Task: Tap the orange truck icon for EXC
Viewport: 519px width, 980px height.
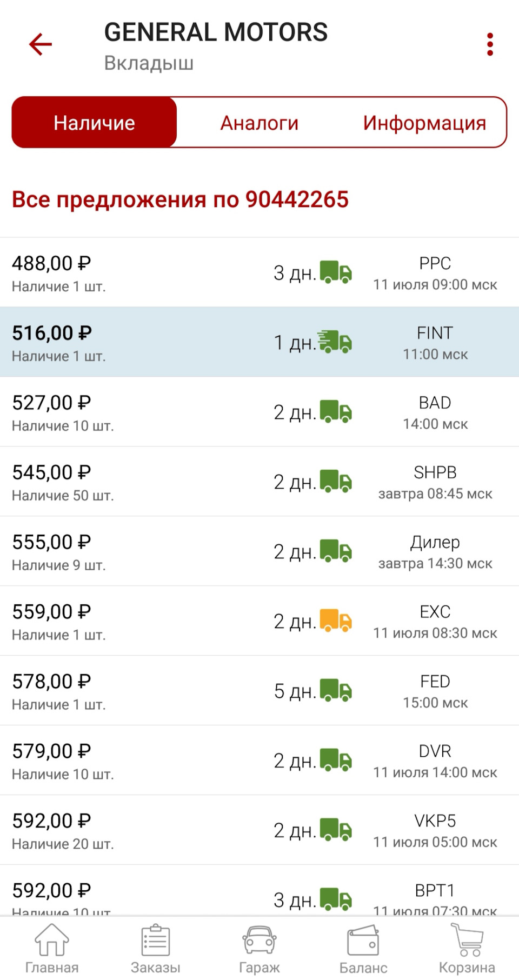Action: click(x=336, y=621)
